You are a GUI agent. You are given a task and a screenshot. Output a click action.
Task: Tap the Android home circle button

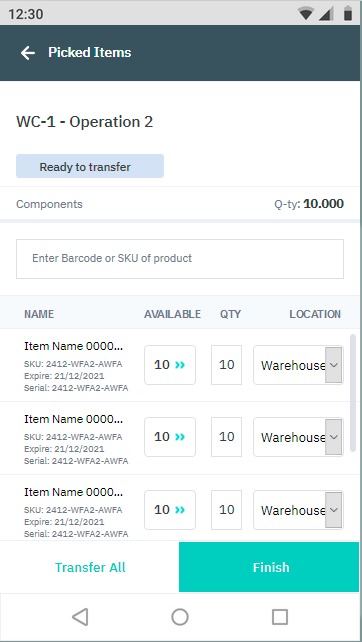pos(180,617)
